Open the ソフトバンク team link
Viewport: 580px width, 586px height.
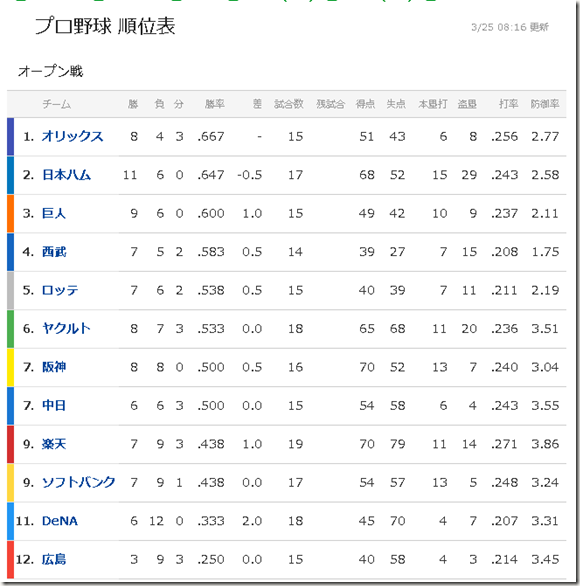click(x=78, y=482)
